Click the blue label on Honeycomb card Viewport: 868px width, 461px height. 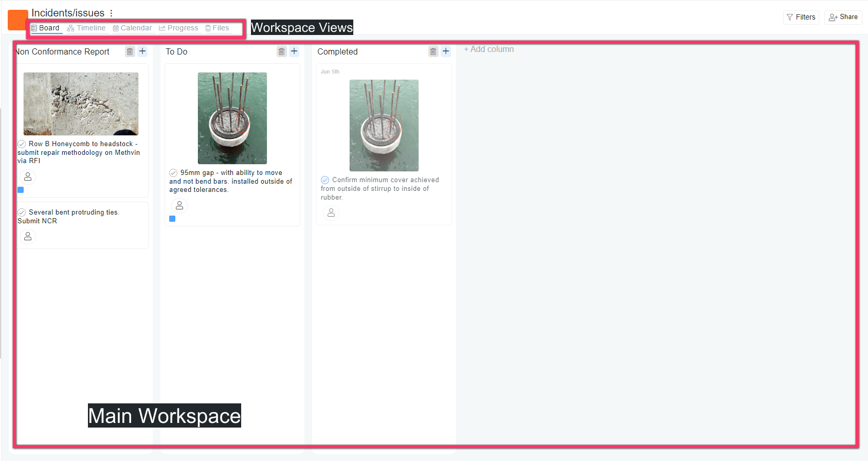(21, 190)
